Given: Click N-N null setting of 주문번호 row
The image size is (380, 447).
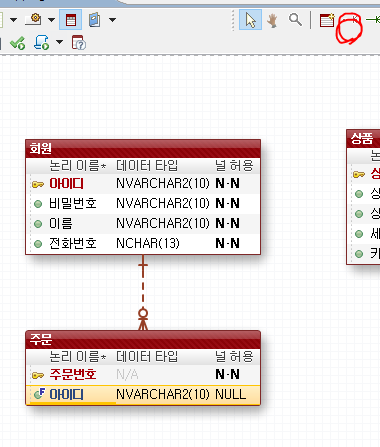Looking at the screenshot, I should pos(227,374).
